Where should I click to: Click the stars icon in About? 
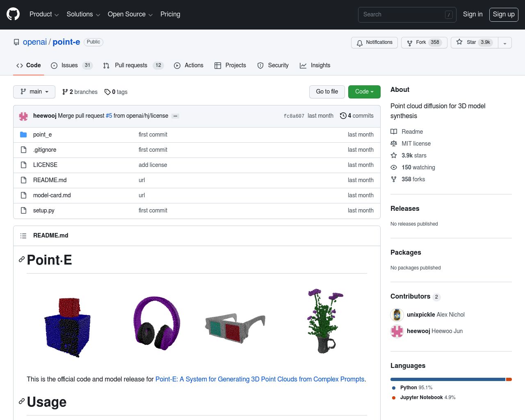(394, 155)
